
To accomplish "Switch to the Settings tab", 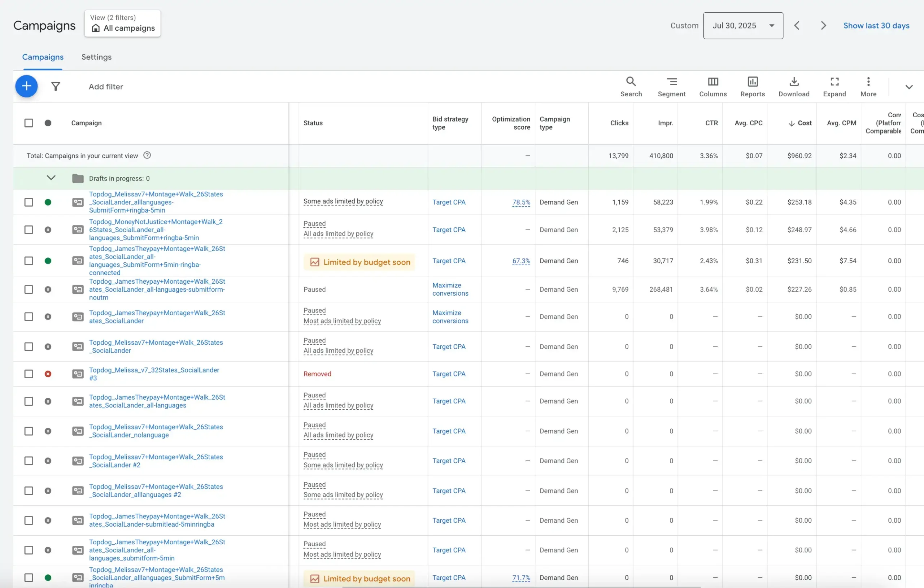I will (96, 57).
